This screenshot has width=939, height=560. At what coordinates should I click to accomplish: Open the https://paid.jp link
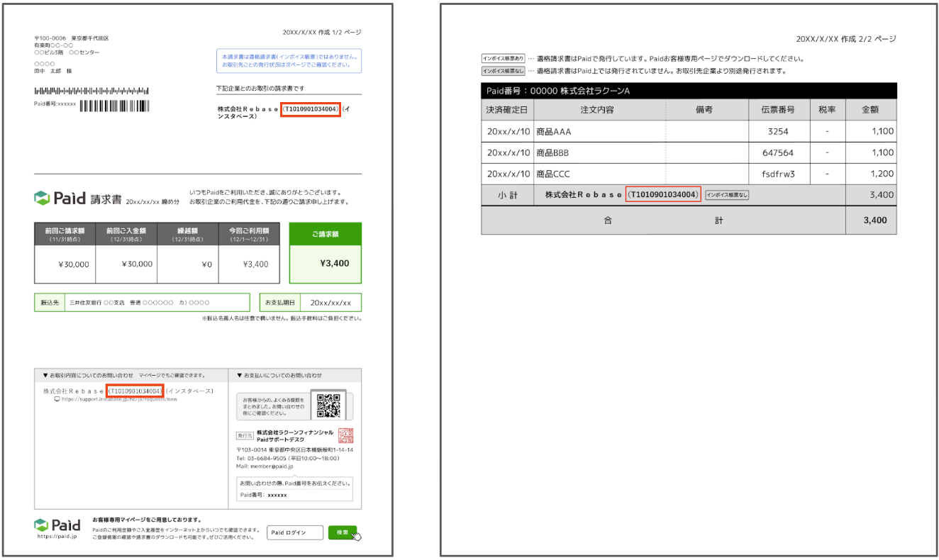click(x=57, y=537)
